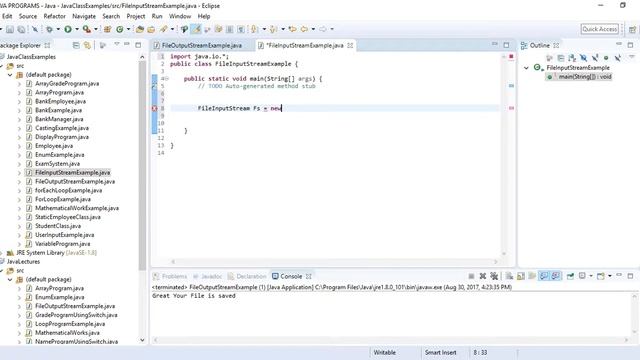Switch to the Javadoc tab
Screen dimensions: 640x360
pos(208,276)
